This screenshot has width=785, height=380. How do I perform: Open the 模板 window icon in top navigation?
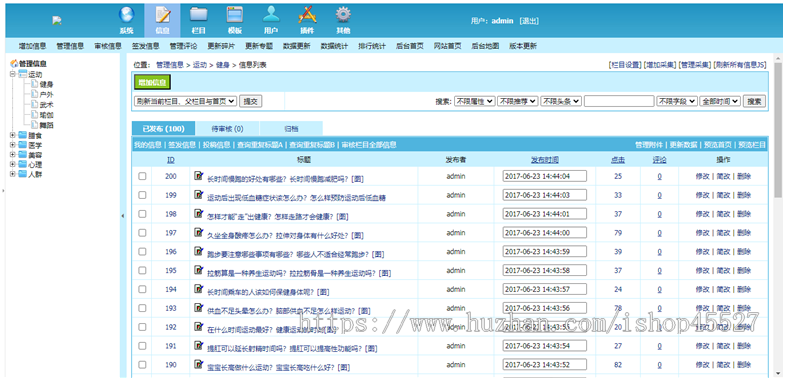234,15
